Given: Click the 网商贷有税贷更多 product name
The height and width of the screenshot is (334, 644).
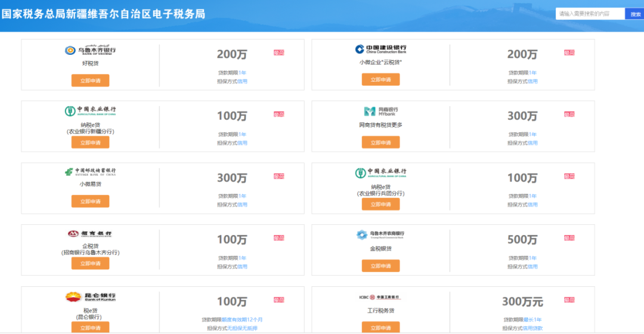Looking at the screenshot, I should 380,125.
